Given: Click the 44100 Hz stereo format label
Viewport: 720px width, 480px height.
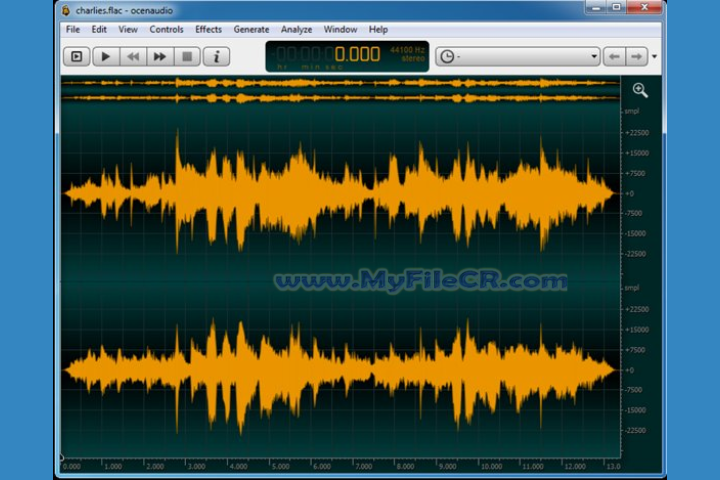Looking at the screenshot, I should tap(407, 54).
